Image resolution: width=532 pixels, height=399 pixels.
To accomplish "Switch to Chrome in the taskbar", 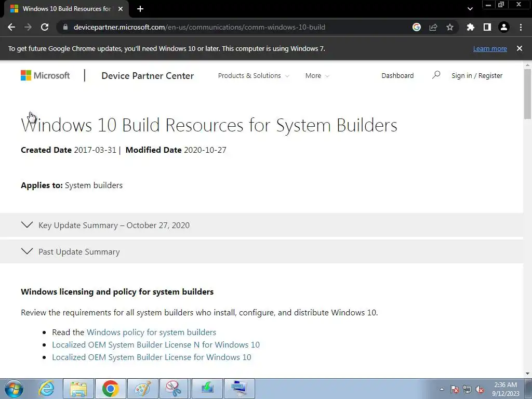I will click(x=110, y=389).
